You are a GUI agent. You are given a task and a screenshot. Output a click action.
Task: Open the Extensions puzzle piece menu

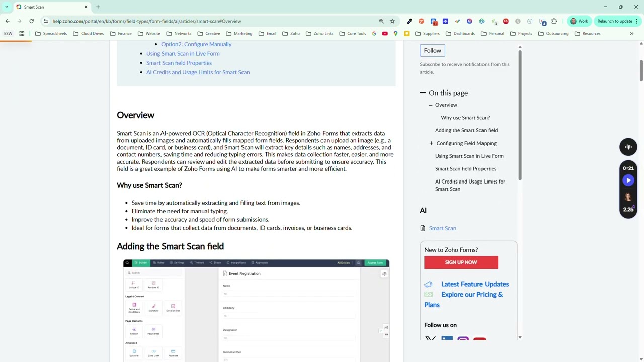coord(554,21)
